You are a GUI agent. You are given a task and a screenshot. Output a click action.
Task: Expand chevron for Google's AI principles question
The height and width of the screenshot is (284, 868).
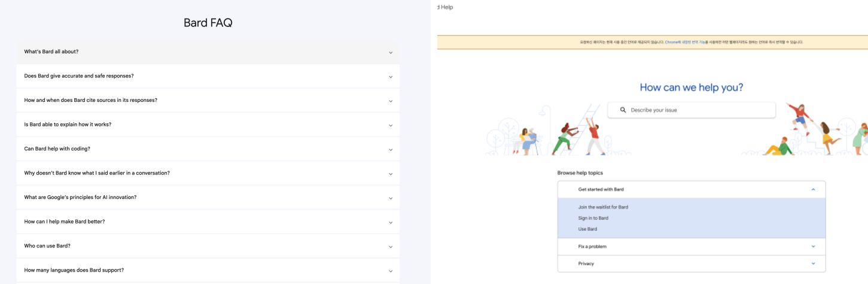coord(391,198)
